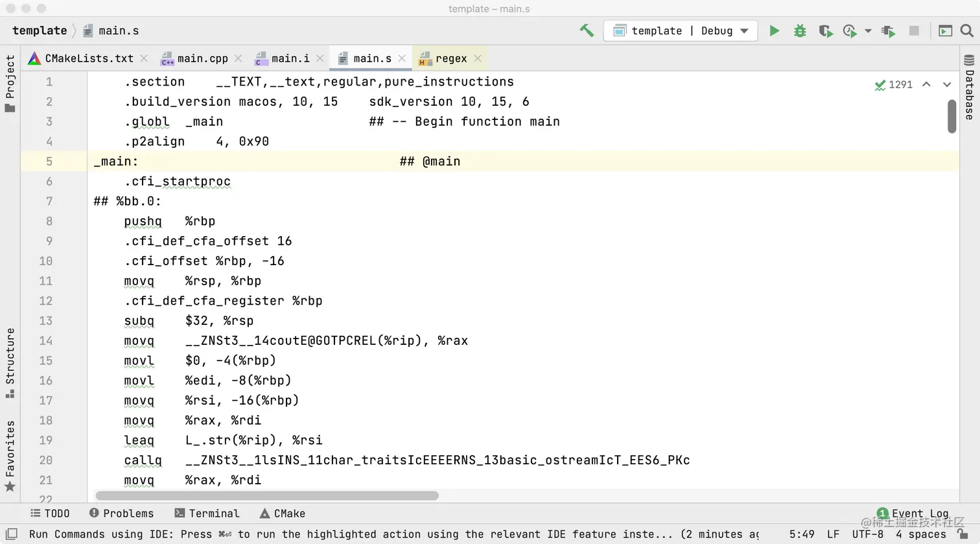Image resolution: width=980 pixels, height=544 pixels.
Task: Open the Event Log panel
Action: coord(913,514)
